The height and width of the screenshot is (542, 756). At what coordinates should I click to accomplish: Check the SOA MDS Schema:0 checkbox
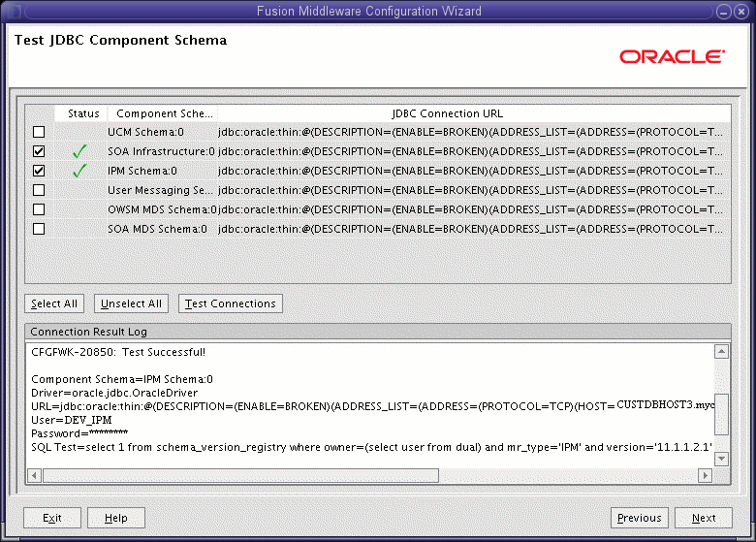(x=39, y=229)
